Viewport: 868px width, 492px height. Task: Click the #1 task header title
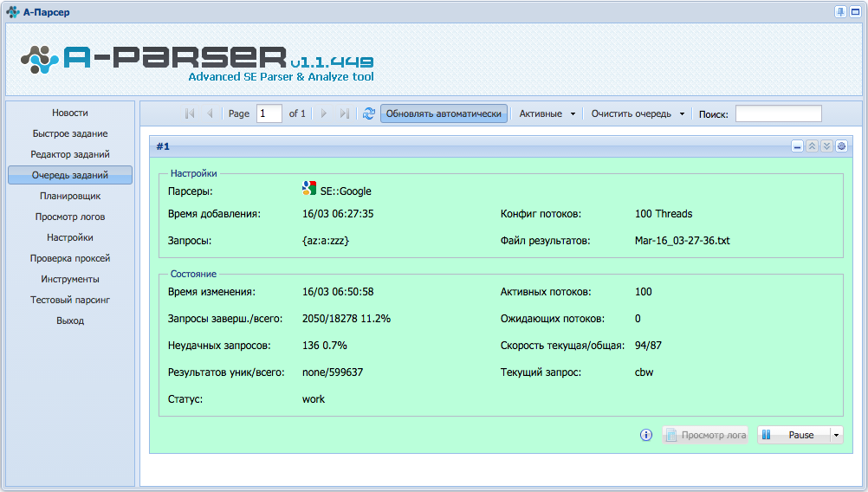click(163, 146)
